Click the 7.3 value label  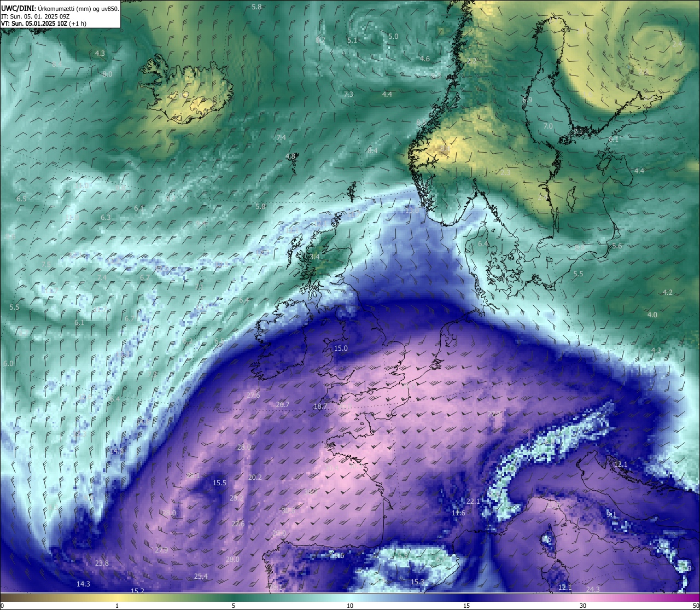coord(348,94)
